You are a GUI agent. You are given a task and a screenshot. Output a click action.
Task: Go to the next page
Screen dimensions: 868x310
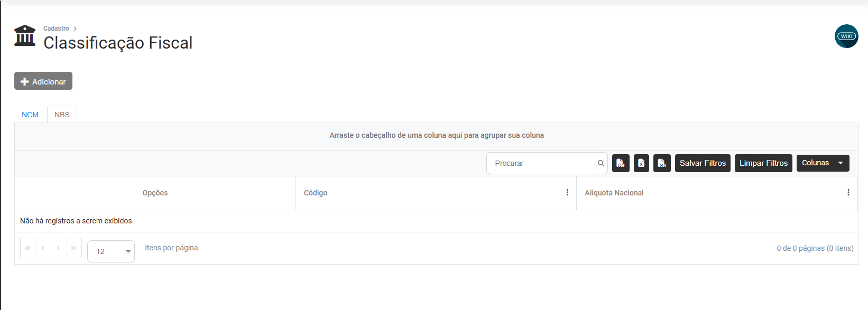[x=58, y=248]
